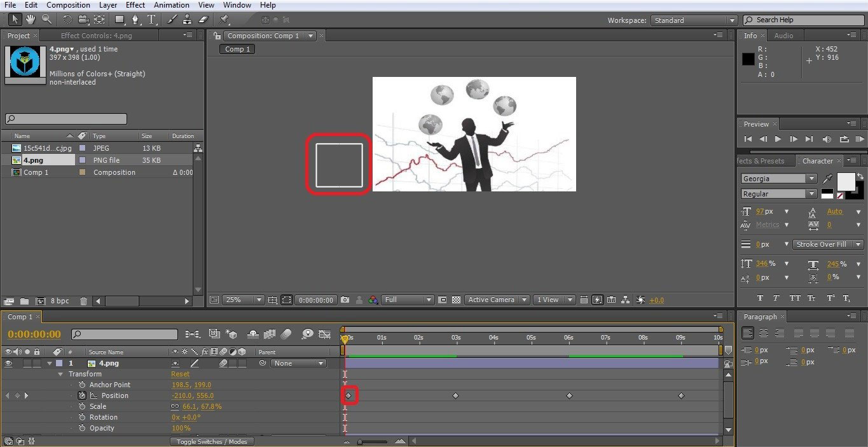
Task: Open the Active Camera view dropdown
Action: (x=497, y=299)
